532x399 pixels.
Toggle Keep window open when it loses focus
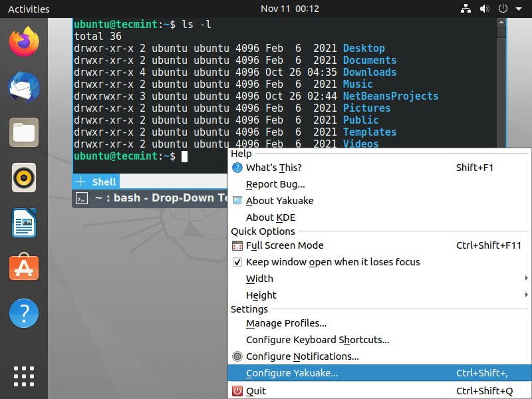coord(379,262)
